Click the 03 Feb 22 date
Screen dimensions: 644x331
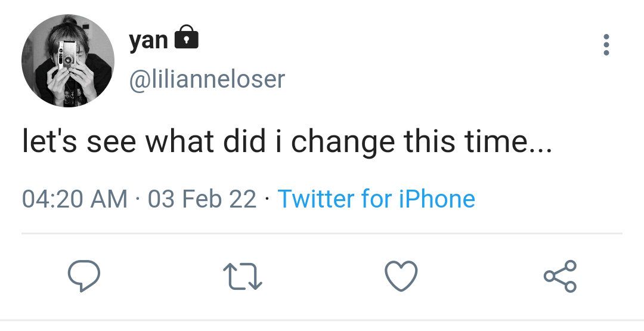[x=202, y=199]
